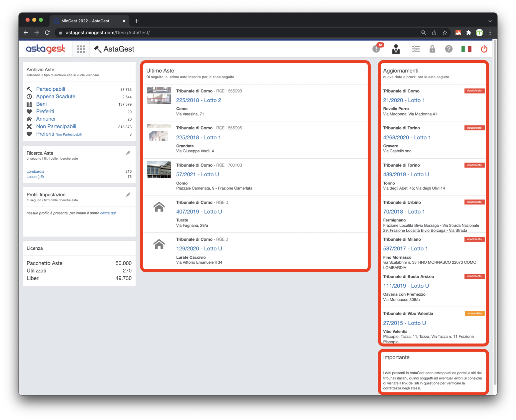
Task: Click Chrome back arrow
Action: [x=26, y=33]
